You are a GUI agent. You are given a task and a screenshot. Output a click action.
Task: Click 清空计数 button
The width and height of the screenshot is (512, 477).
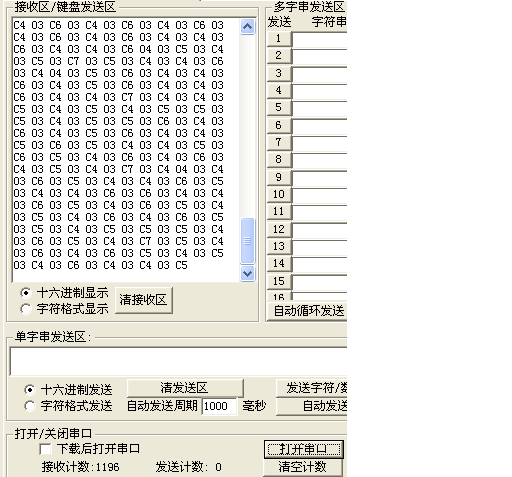pyautogui.click(x=303, y=467)
